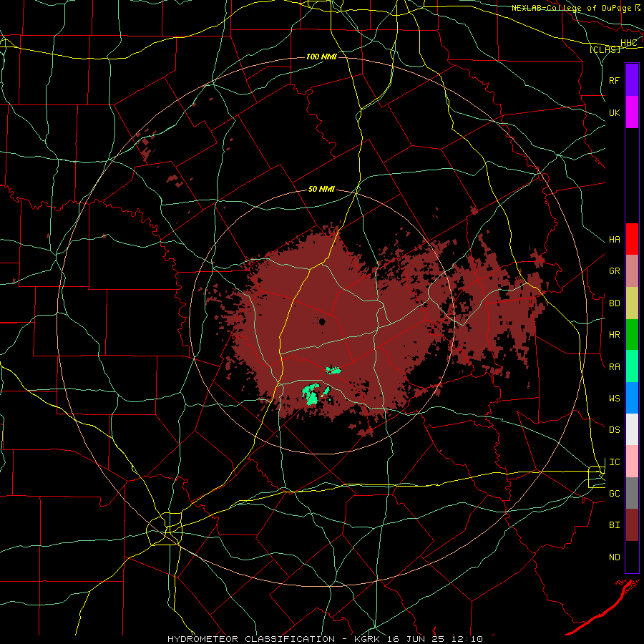
Task: Click the WS legend label
Action: tap(614, 399)
